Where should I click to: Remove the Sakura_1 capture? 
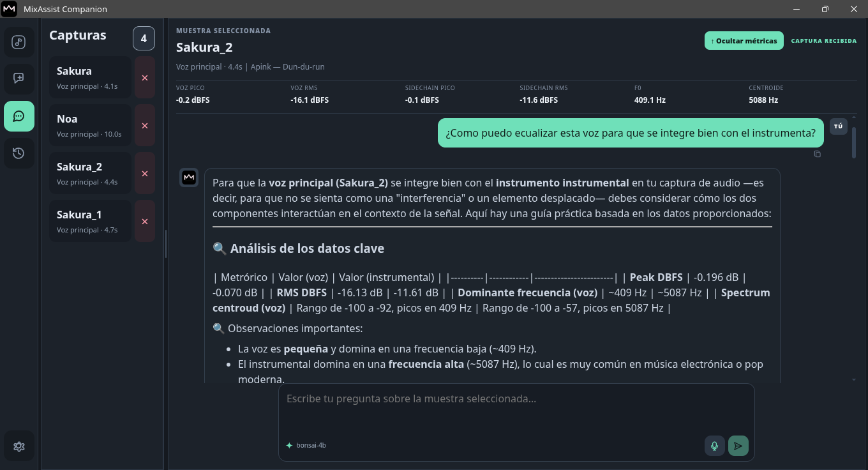pos(145,221)
